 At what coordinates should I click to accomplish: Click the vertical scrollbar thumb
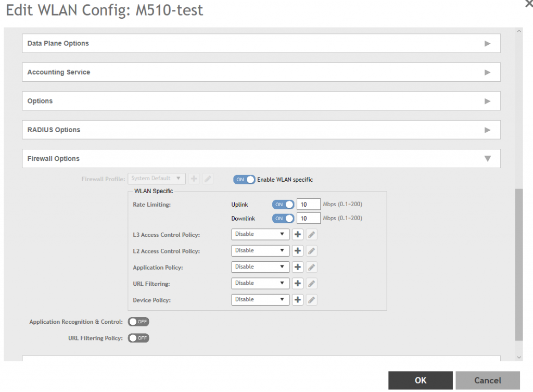(x=518, y=264)
